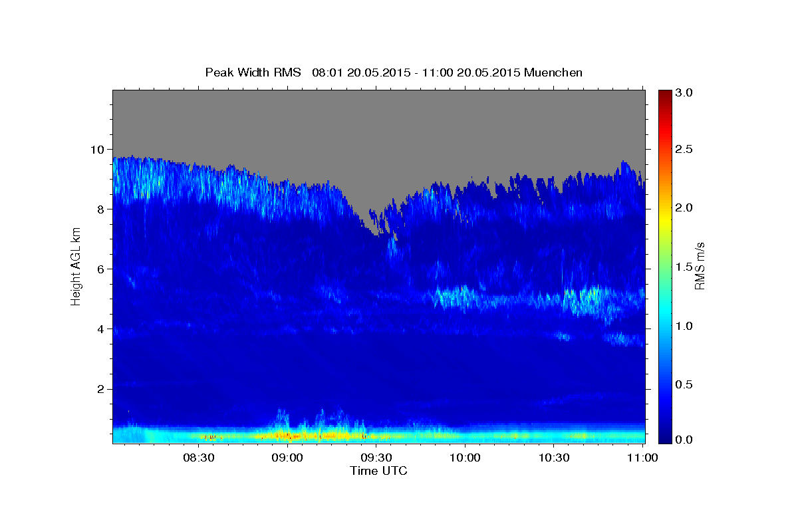Click the colorbar value 1.5

pyautogui.click(x=684, y=267)
